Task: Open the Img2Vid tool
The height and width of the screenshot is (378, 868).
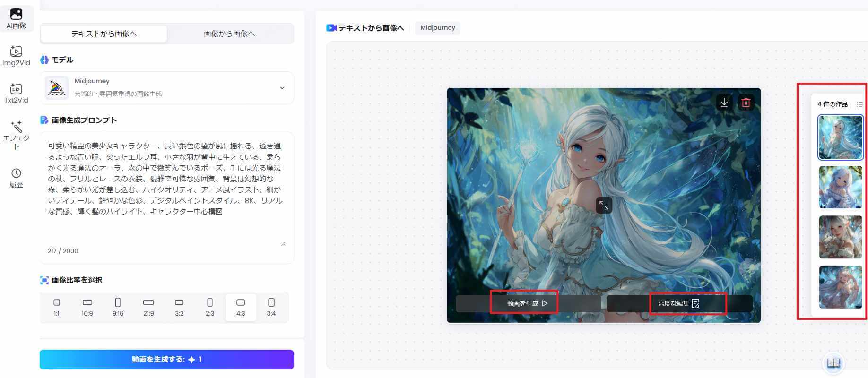Action: [16, 56]
